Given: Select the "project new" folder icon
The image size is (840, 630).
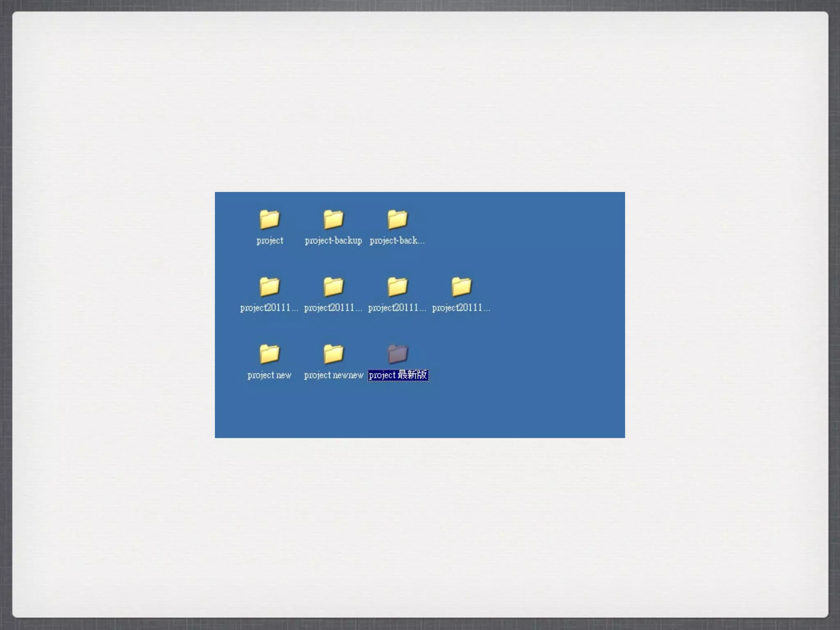Looking at the screenshot, I should pyautogui.click(x=269, y=354).
